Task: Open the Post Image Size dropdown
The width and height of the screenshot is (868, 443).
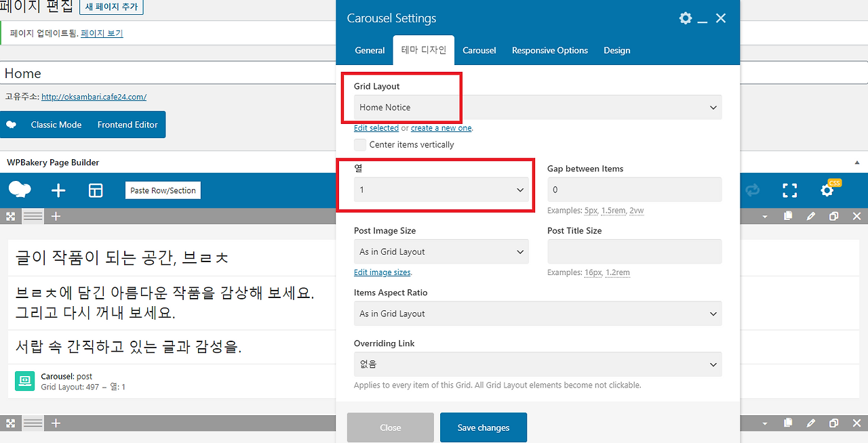Action: click(x=441, y=252)
